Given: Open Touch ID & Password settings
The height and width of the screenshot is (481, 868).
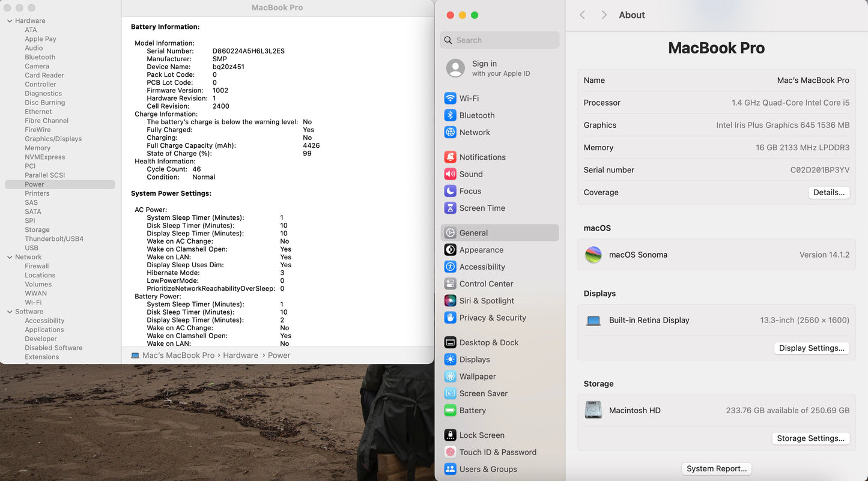Looking at the screenshot, I should pos(497,452).
